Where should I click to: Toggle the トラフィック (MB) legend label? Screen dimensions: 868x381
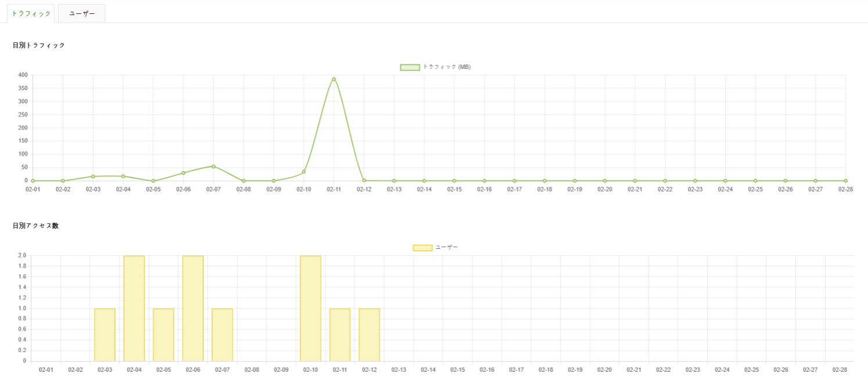click(x=446, y=67)
